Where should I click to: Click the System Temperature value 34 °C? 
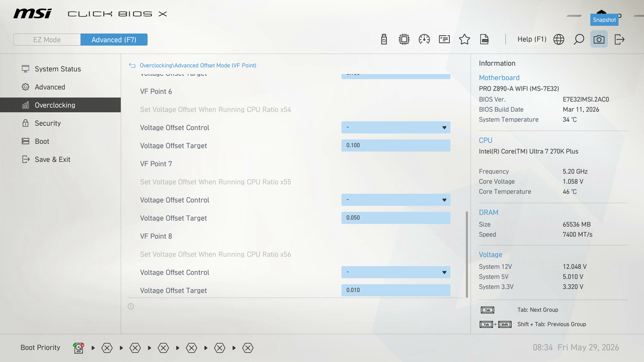pos(570,120)
